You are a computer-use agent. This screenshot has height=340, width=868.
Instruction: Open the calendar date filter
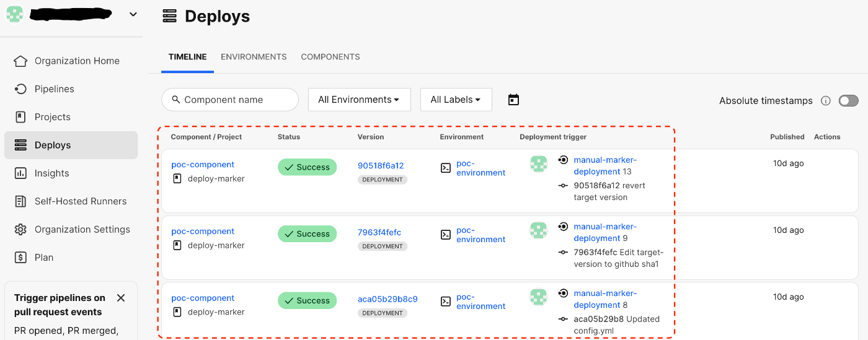click(513, 100)
